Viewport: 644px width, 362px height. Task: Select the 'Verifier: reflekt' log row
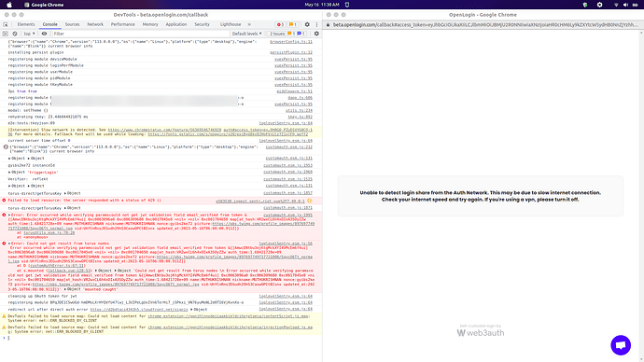point(161,179)
